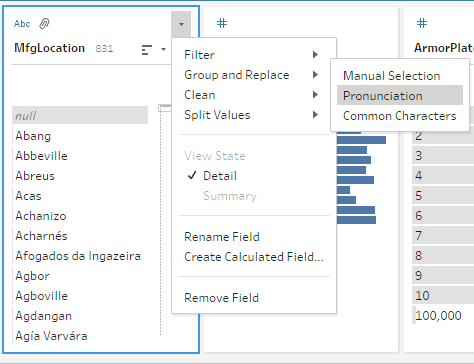Viewport: 474px width, 364px height.
Task: Click the number type icon of middle field
Action: (x=222, y=23)
